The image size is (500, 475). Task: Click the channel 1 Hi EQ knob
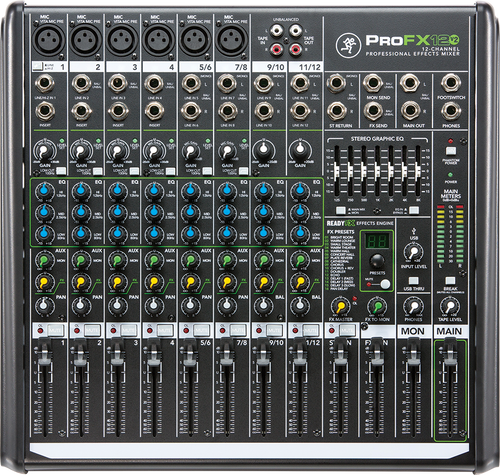(44, 191)
